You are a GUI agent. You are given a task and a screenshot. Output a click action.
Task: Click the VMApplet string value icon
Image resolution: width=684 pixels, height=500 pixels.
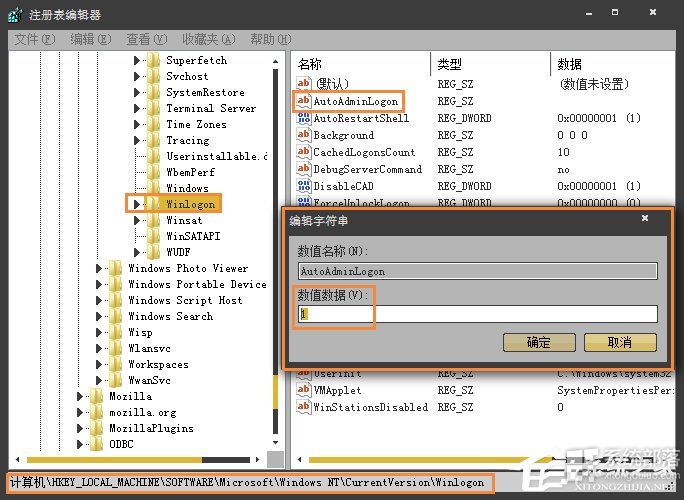[303, 390]
